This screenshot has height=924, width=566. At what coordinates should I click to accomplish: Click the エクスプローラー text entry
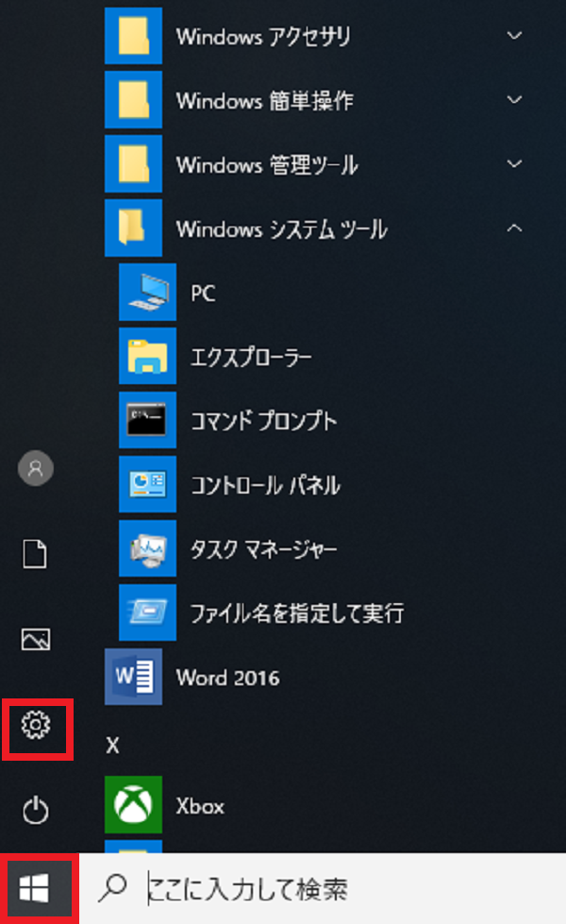[251, 357]
